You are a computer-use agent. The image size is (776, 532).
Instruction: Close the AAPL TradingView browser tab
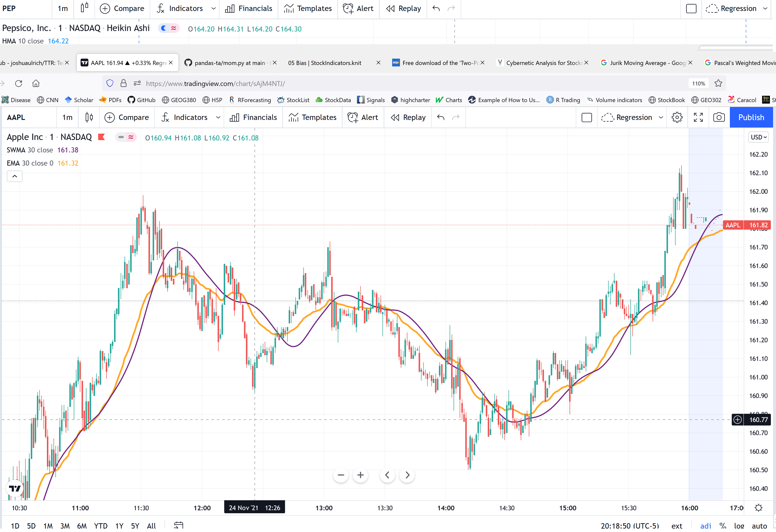[171, 63]
